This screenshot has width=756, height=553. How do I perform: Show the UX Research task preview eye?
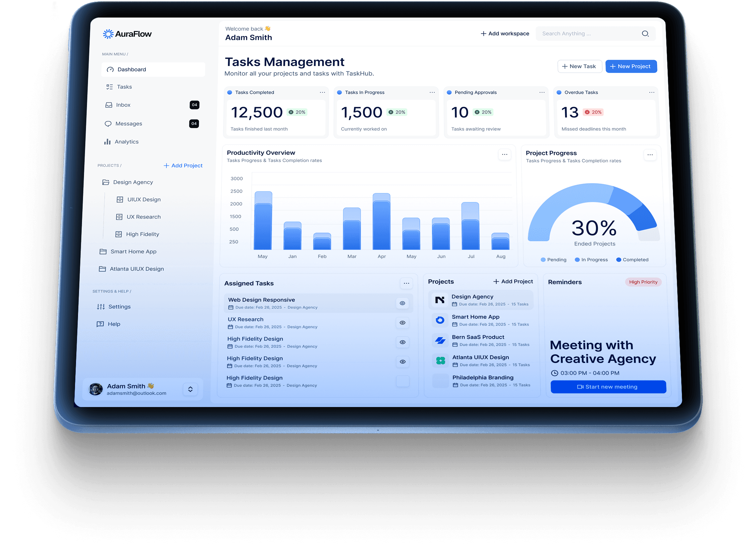[x=402, y=323]
